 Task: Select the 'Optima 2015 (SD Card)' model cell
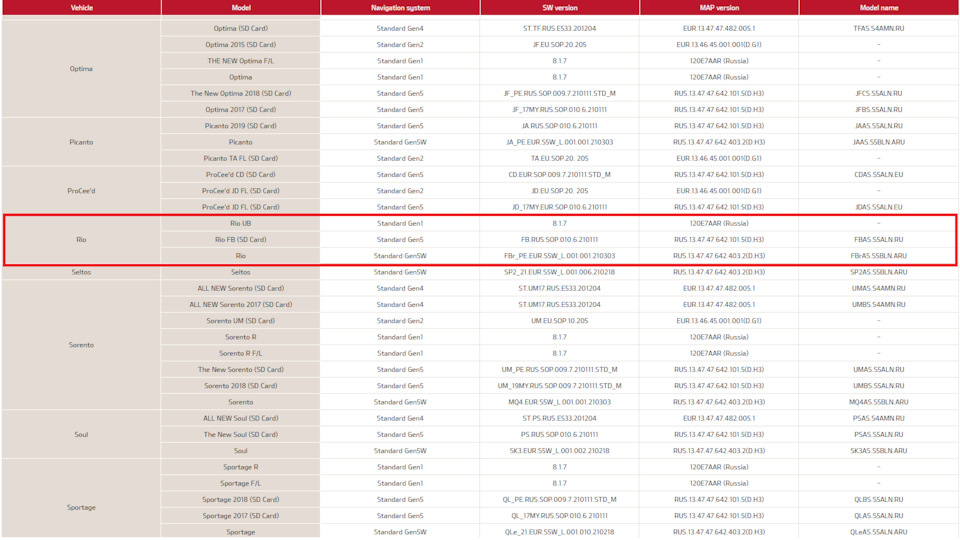[x=241, y=45]
